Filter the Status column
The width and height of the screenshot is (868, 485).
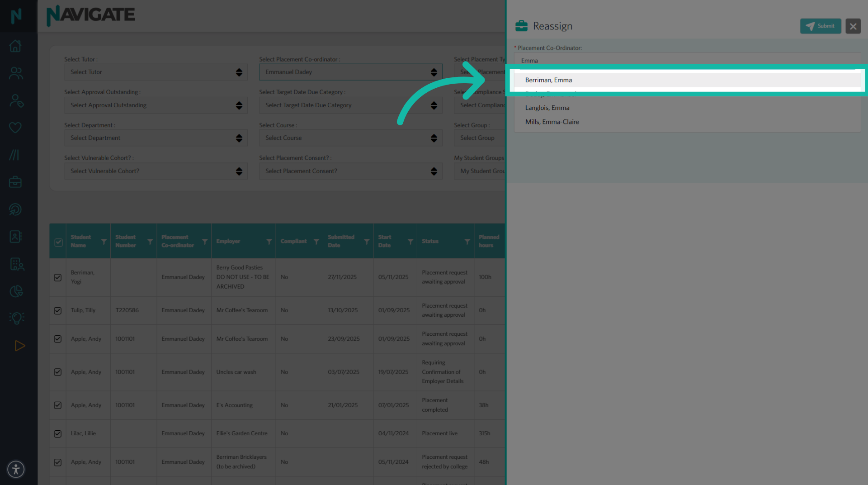pos(467,242)
